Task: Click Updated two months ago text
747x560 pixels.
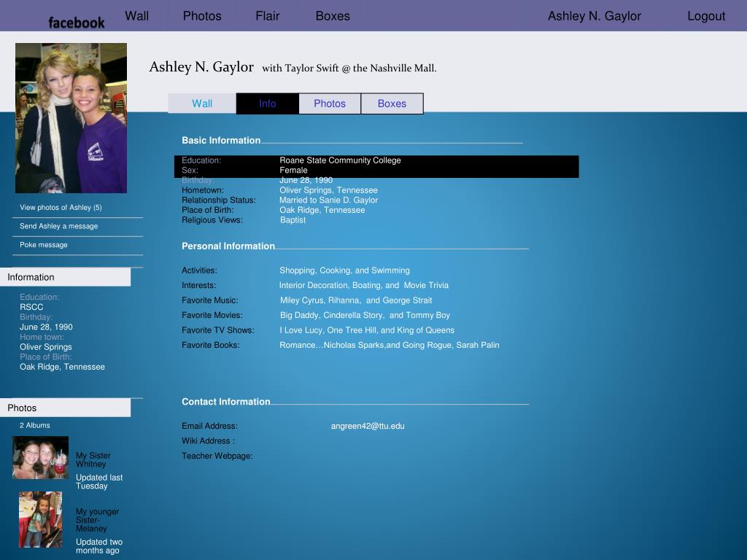Action: (x=99, y=545)
